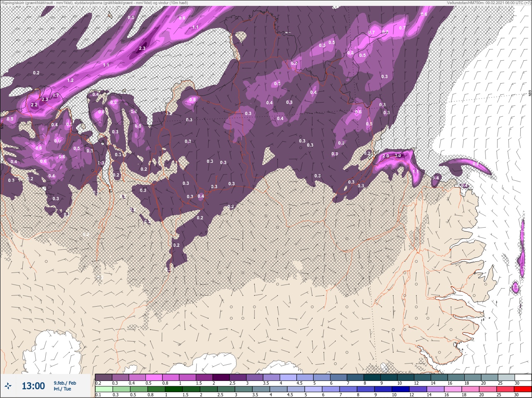The width and height of the screenshot is (532, 398).
Task: Select the darkest purple swatch labeled 2 in top legend
Action: point(221,378)
